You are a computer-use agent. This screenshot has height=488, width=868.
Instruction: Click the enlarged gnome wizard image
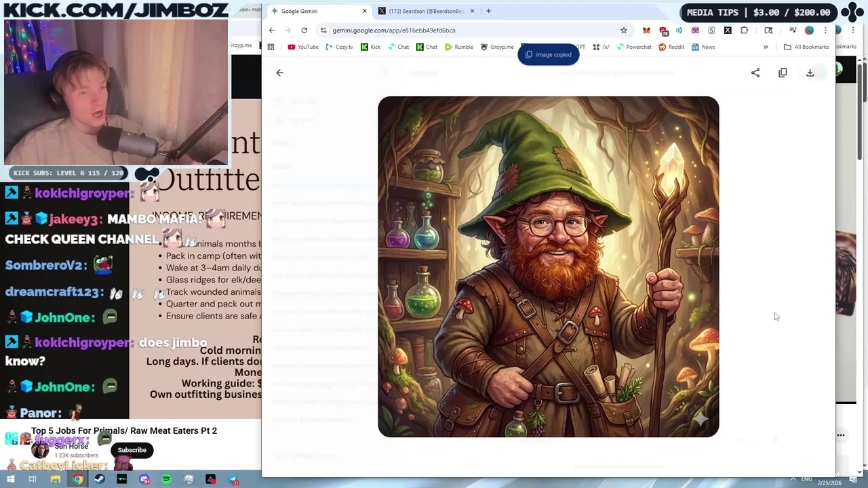coord(549,266)
